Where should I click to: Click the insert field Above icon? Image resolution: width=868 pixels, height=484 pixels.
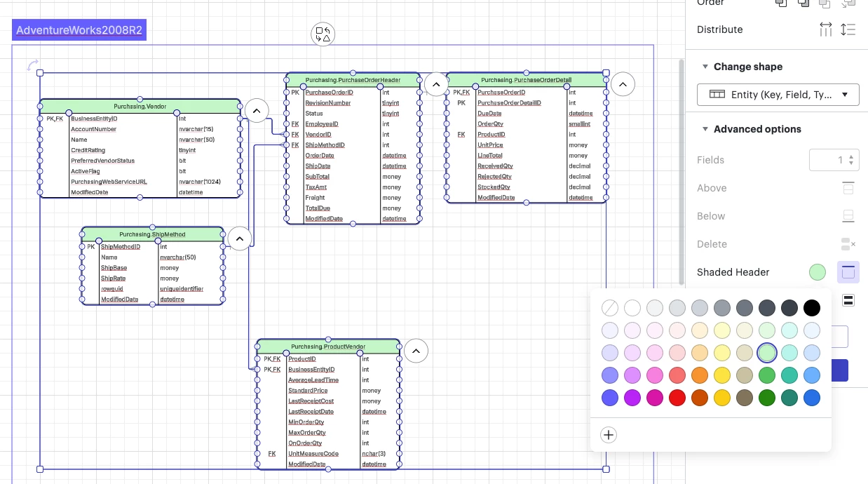848,188
